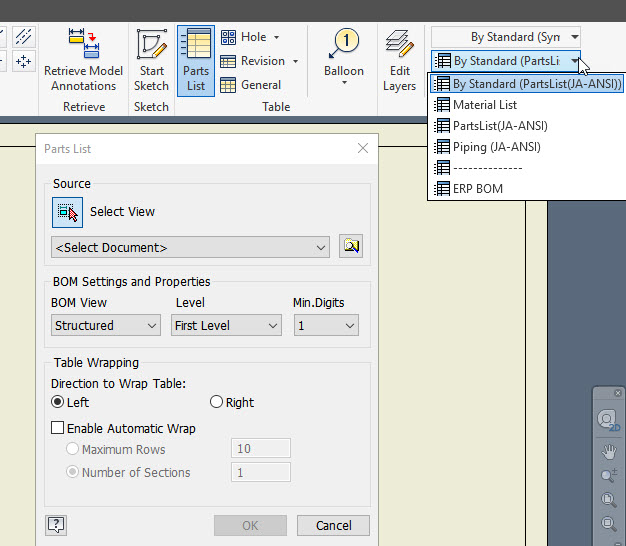Choose the Number of Sections option
Image resolution: width=626 pixels, height=546 pixels.
[72, 472]
